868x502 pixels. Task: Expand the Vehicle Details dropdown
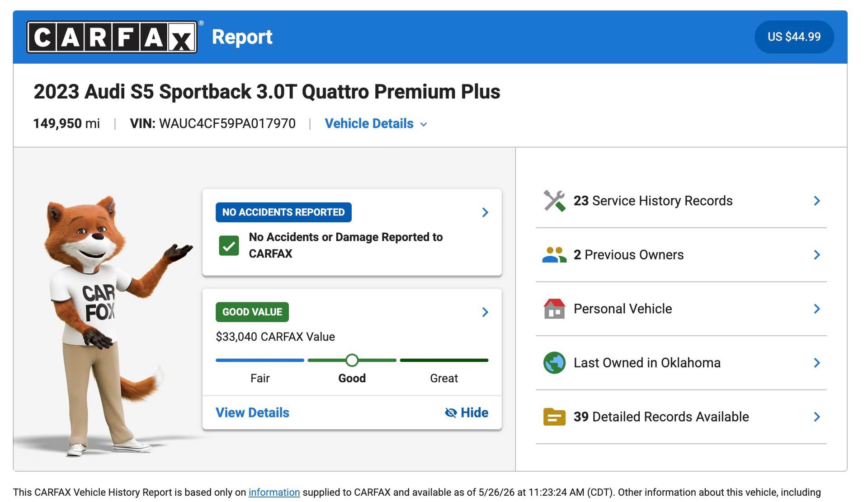pyautogui.click(x=376, y=124)
